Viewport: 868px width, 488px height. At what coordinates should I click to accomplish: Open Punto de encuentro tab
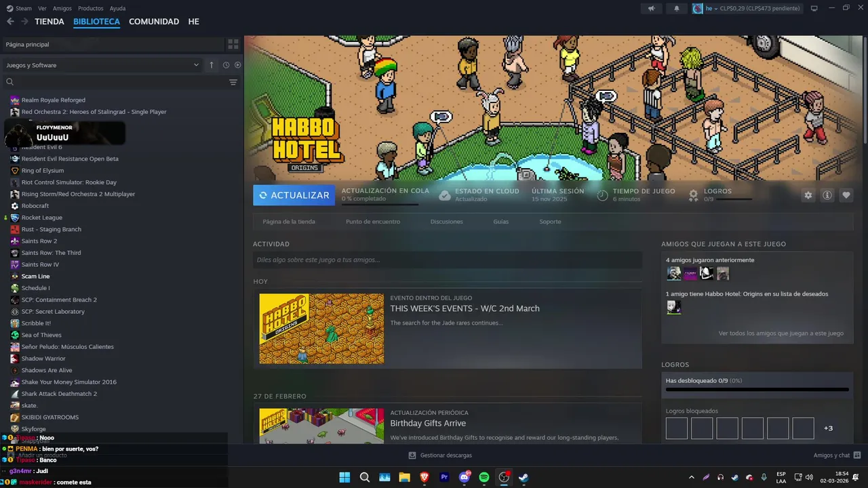[x=373, y=222]
